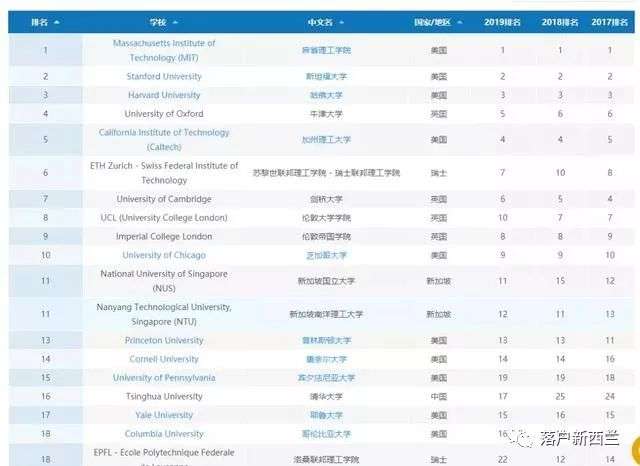Select the 新加坡国立大学 cell
The width and height of the screenshot is (640, 466).
pos(326,281)
